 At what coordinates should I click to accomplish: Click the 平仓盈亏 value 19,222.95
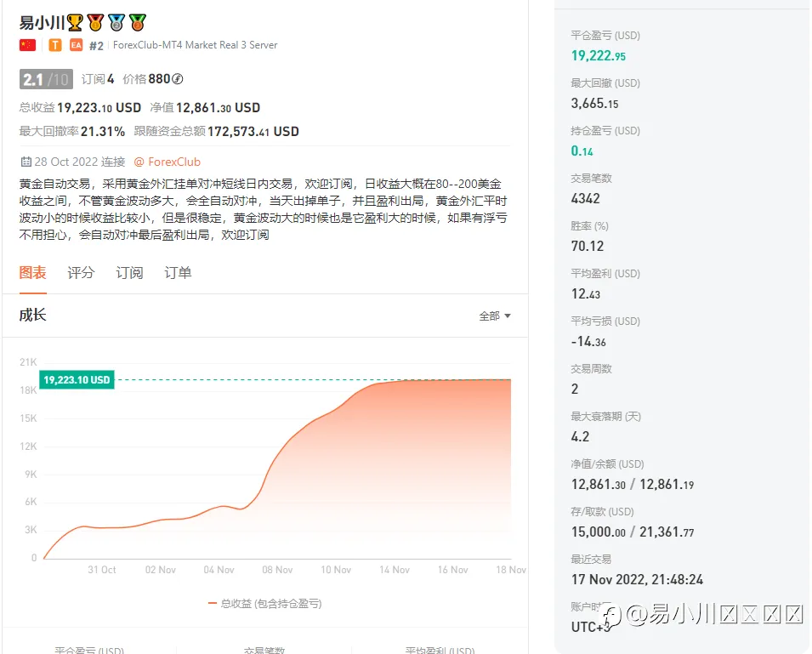(598, 55)
